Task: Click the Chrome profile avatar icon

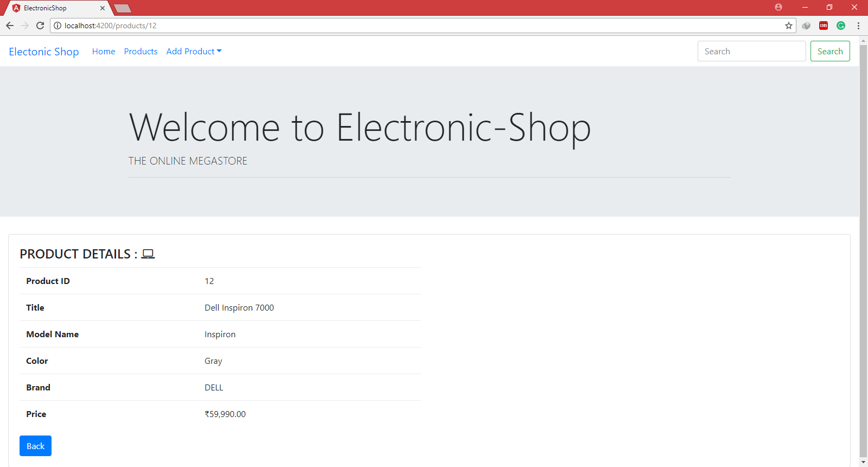Action: click(x=778, y=7)
